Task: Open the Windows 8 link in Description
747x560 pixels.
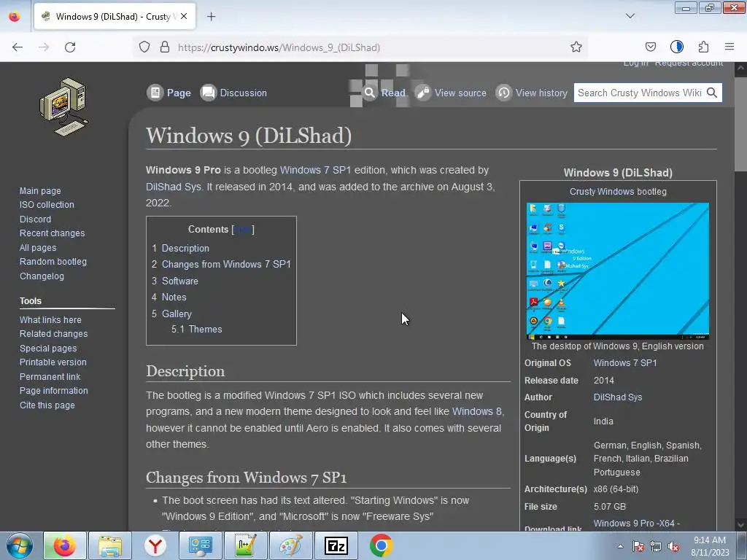Action: point(476,411)
